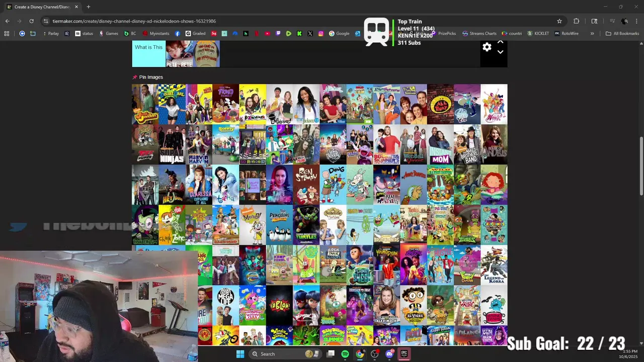Move the tier row up with the arrow
Viewport: 644px width, 362px height.
(x=500, y=43)
